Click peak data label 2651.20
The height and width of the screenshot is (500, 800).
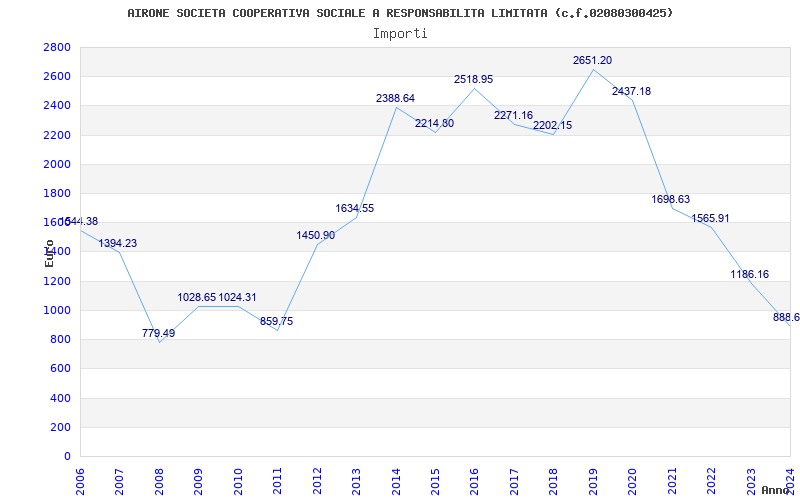592,60
